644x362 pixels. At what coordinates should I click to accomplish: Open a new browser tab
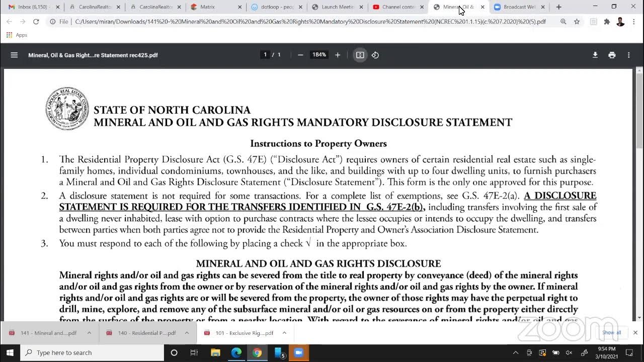(558, 7)
